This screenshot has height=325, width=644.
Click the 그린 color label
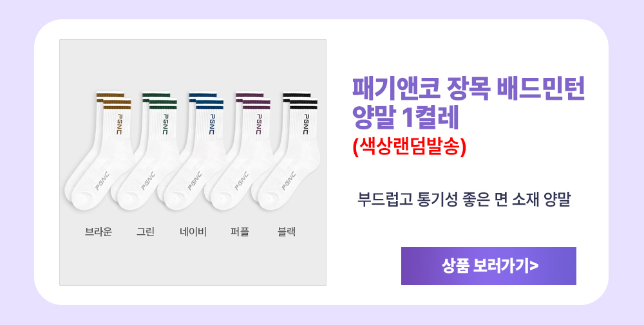pos(146,232)
